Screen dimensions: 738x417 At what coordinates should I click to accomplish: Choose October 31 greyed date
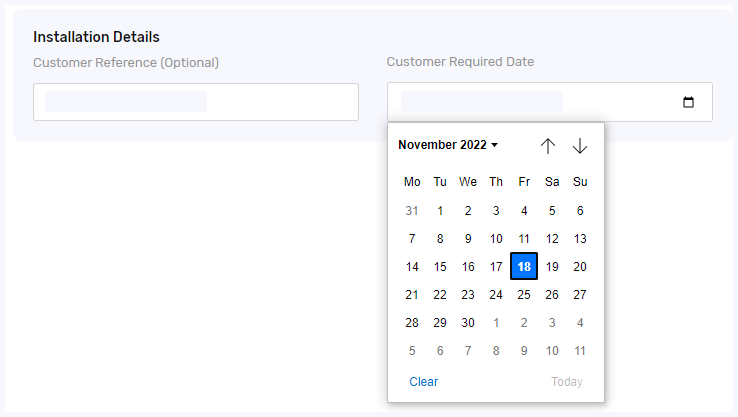pos(412,211)
